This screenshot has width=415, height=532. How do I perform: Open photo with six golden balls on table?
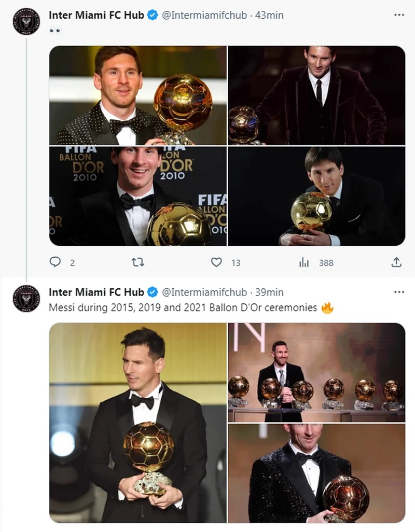tap(316, 372)
